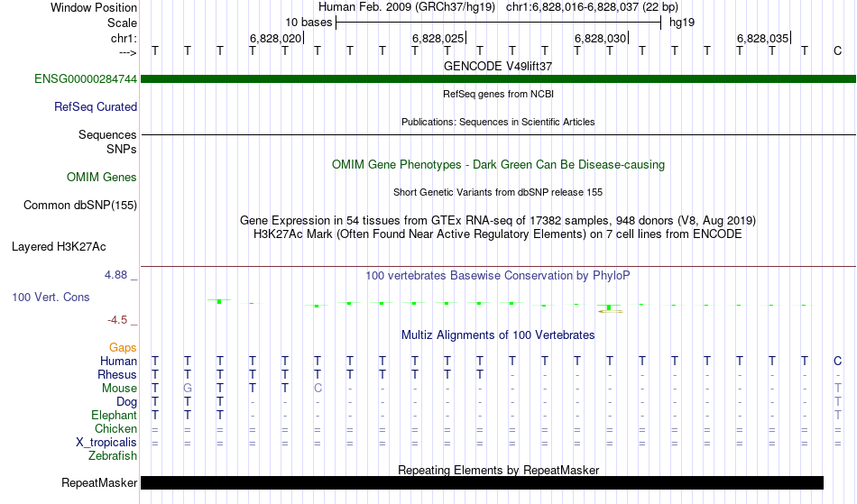This screenshot has width=857, height=504.
Task: Select the Rhesus species row label
Action: [x=117, y=375]
